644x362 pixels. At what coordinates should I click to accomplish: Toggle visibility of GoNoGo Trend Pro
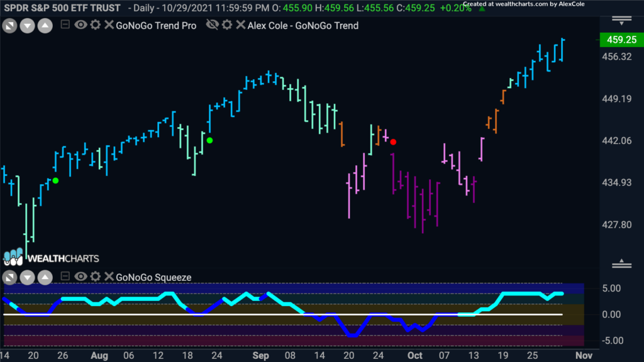pos(80,25)
